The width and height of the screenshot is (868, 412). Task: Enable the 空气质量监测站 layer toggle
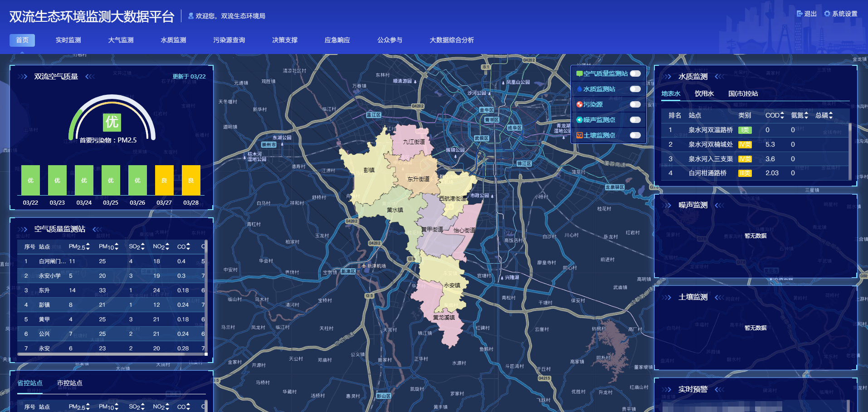pos(635,74)
